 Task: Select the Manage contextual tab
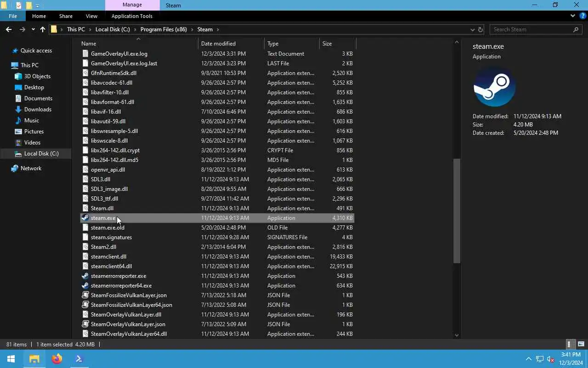[132, 5]
